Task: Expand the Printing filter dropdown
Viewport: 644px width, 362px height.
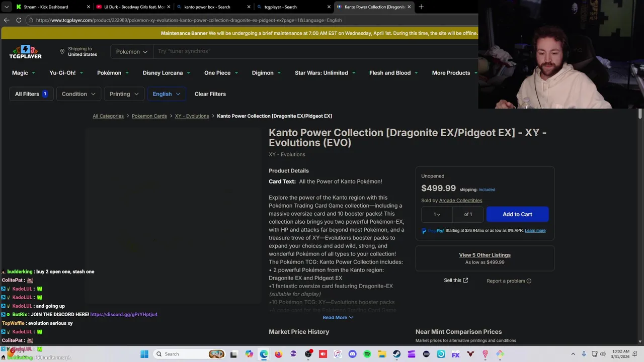Action: point(124,94)
